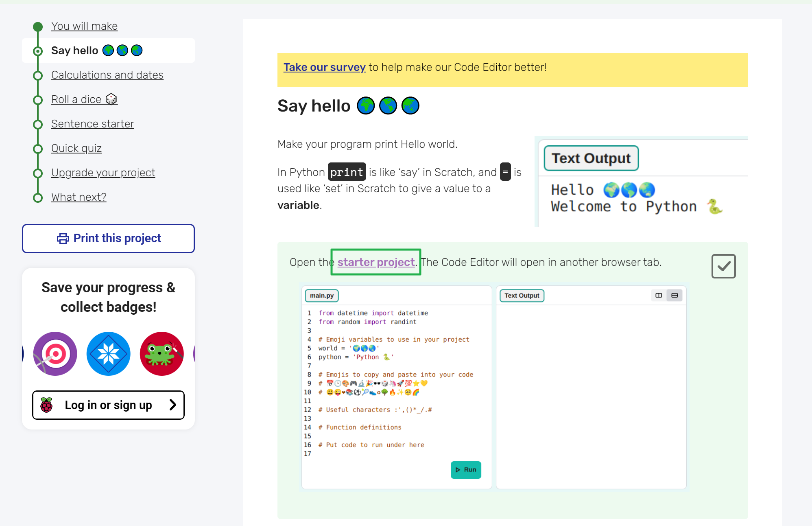Click the print project icon
The width and height of the screenshot is (812, 526).
[63, 237]
